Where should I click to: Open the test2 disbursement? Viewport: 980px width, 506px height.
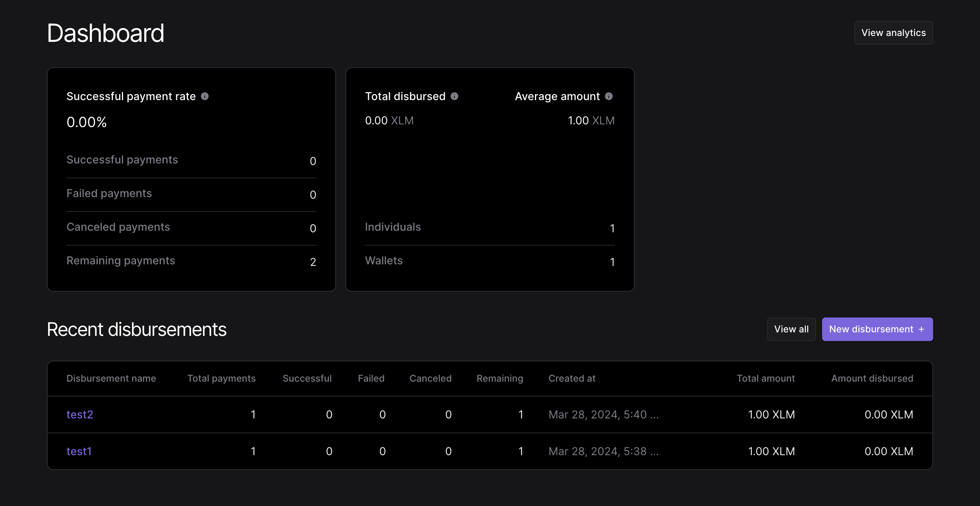(x=79, y=414)
